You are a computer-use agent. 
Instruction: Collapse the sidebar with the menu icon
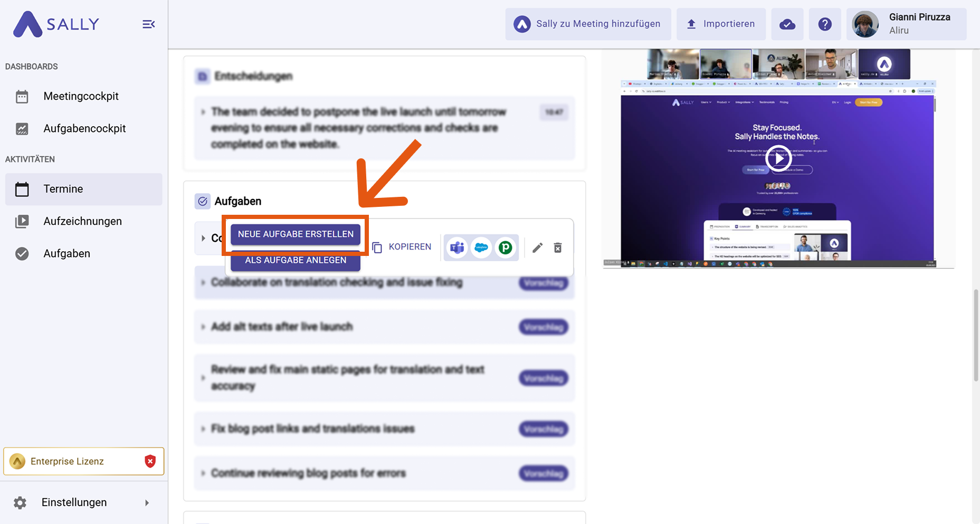click(x=149, y=24)
